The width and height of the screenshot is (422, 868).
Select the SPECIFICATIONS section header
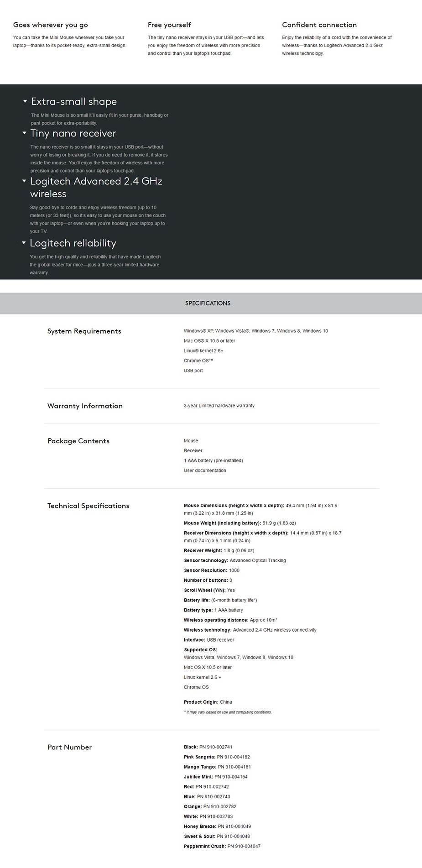[208, 303]
